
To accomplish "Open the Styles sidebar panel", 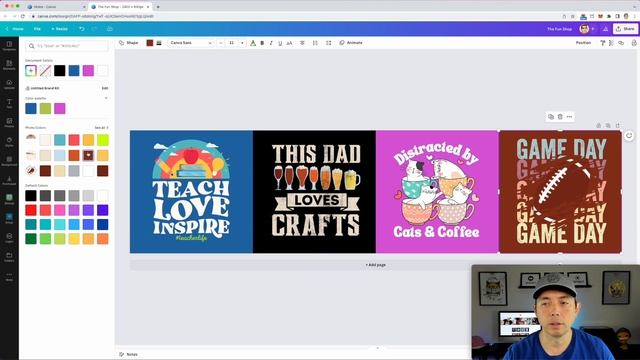I will coord(9,142).
